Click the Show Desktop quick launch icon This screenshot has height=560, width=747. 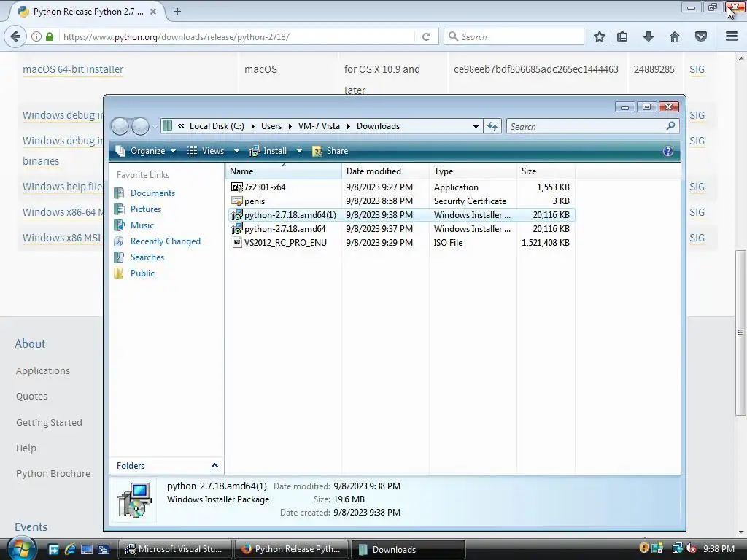pyautogui.click(x=86, y=549)
